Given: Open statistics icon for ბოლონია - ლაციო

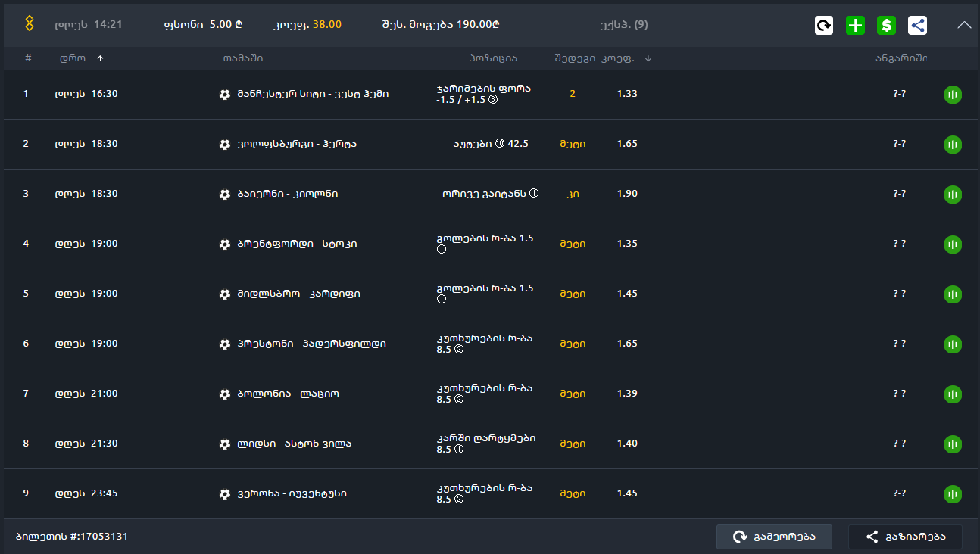Looking at the screenshot, I should [953, 394].
